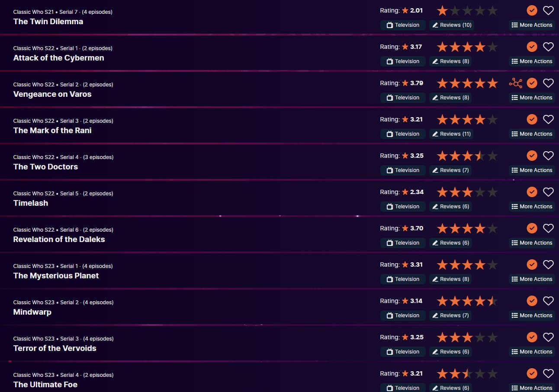Open Vengeance on Varos title link
This screenshot has height=392, width=559.
click(52, 94)
